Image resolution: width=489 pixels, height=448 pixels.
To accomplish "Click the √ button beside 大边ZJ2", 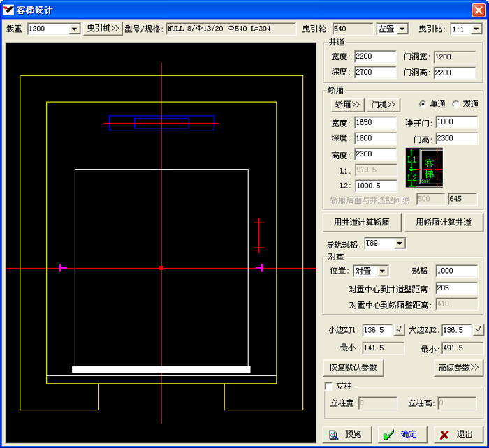I will pyautogui.click(x=479, y=329).
